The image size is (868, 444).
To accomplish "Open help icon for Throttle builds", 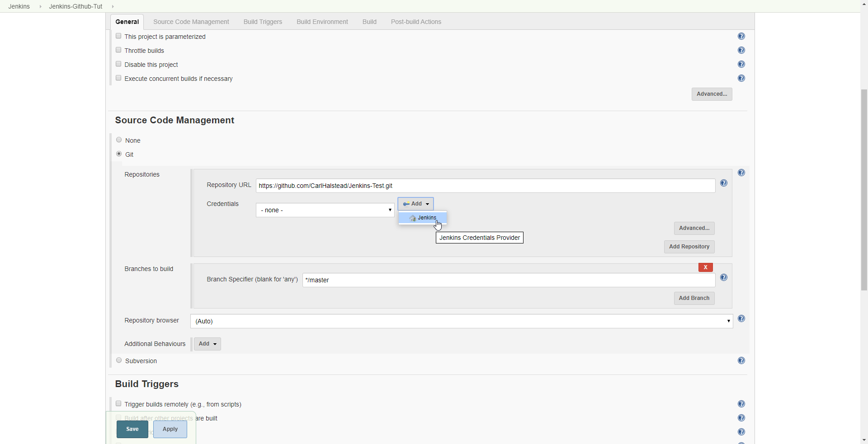I will coord(741,50).
